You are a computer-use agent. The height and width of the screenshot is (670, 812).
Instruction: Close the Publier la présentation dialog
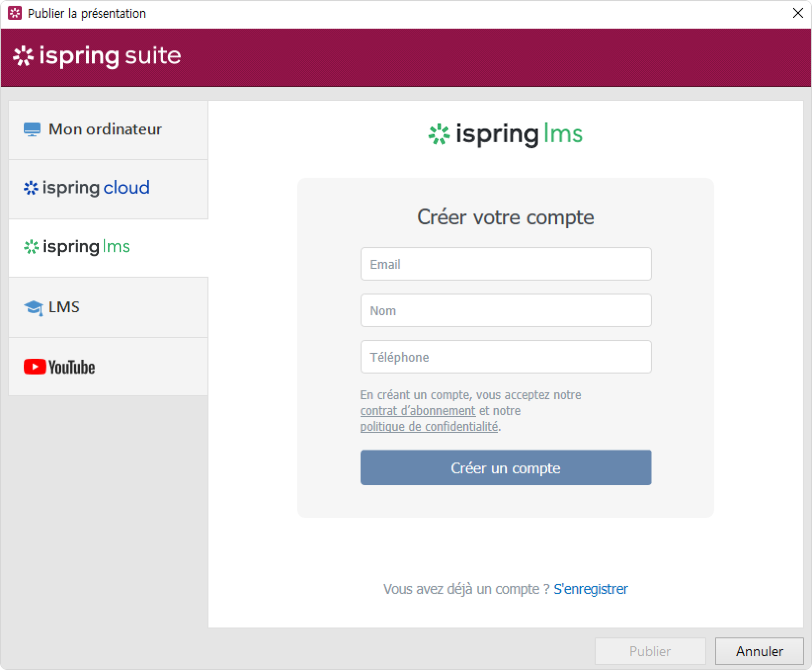point(798,13)
